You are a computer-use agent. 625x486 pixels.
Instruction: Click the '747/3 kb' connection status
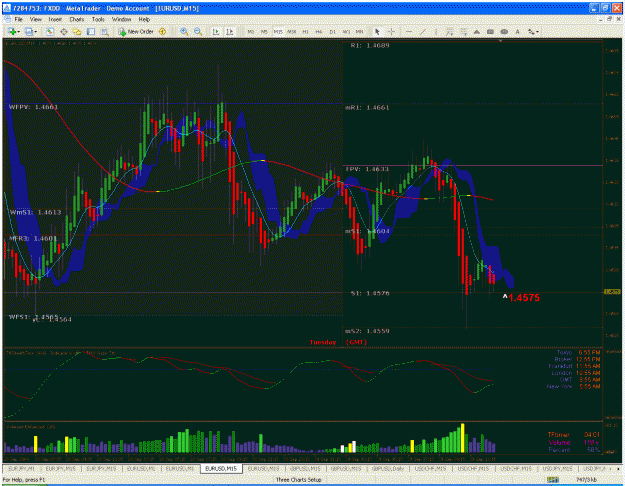[586, 480]
